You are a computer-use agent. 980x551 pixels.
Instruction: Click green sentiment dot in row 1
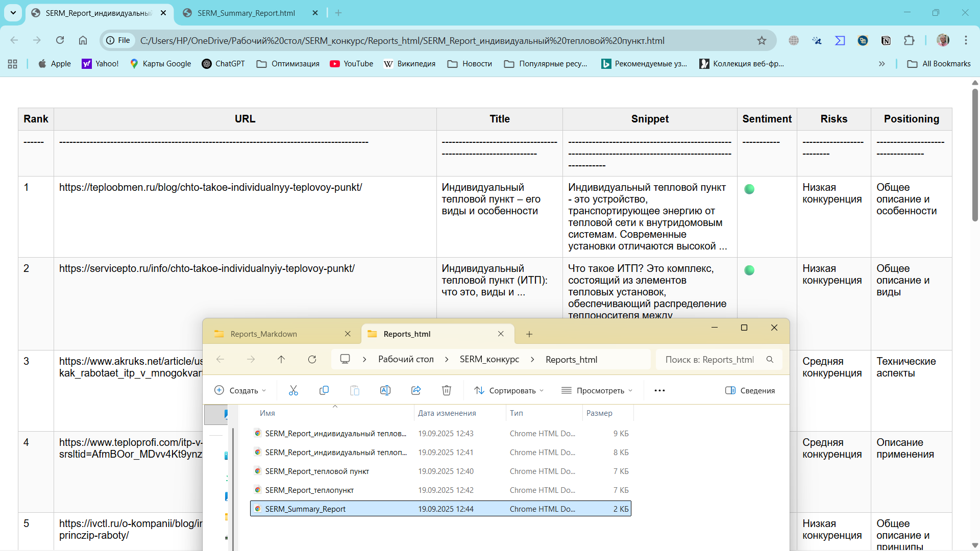[749, 189]
